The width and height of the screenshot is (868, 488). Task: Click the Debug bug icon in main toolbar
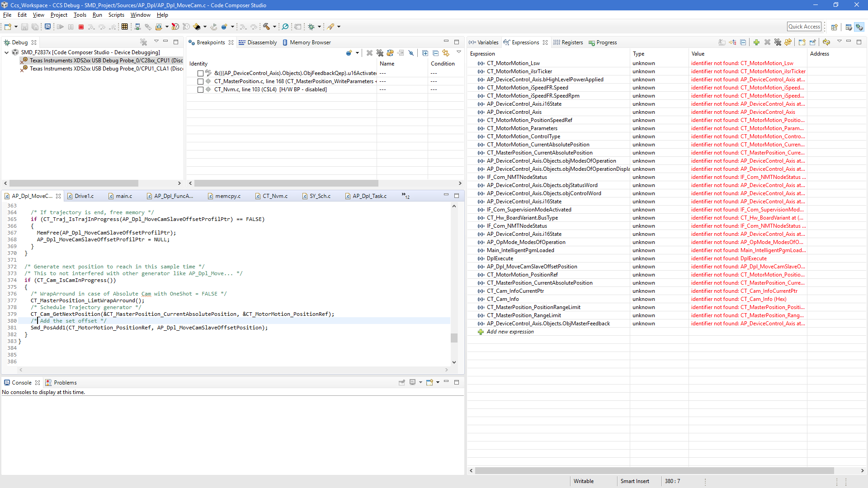[311, 27]
